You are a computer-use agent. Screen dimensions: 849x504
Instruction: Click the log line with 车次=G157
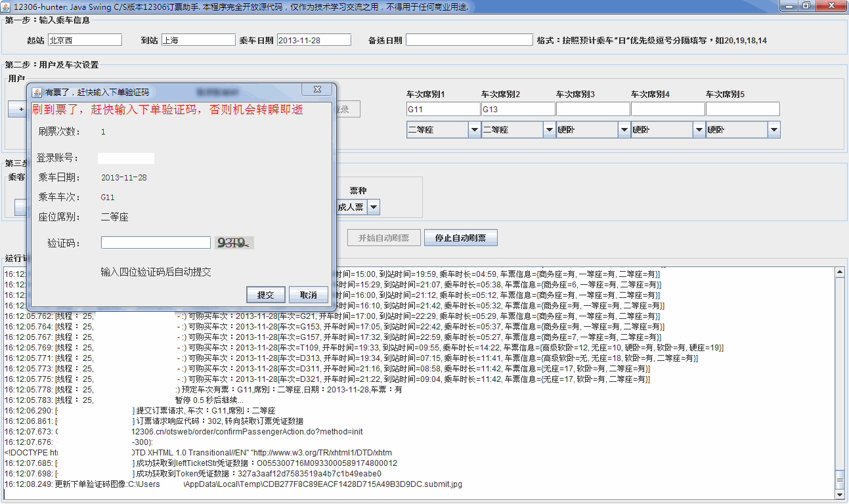334,337
